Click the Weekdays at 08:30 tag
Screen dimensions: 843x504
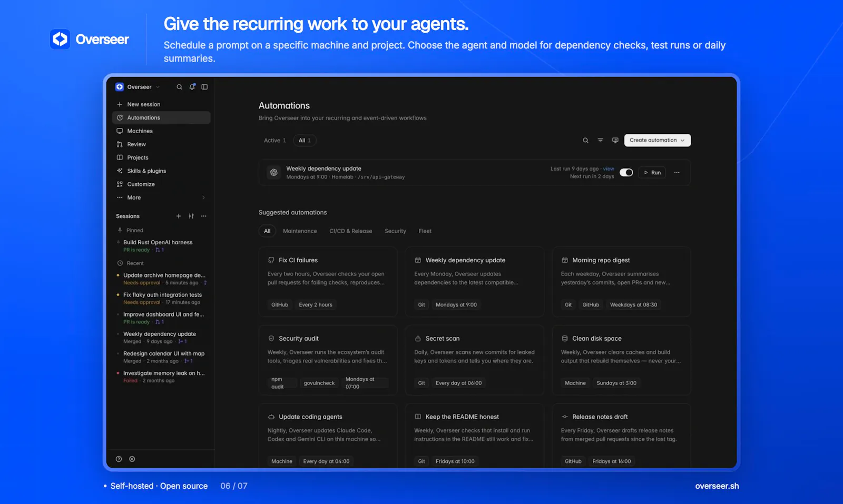tap(633, 304)
